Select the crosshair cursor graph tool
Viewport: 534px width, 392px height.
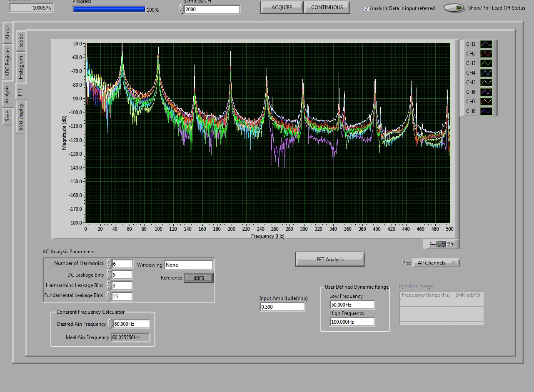(433, 245)
